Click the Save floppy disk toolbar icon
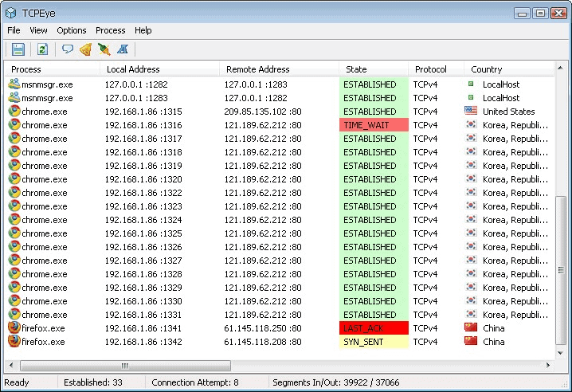 [18, 49]
